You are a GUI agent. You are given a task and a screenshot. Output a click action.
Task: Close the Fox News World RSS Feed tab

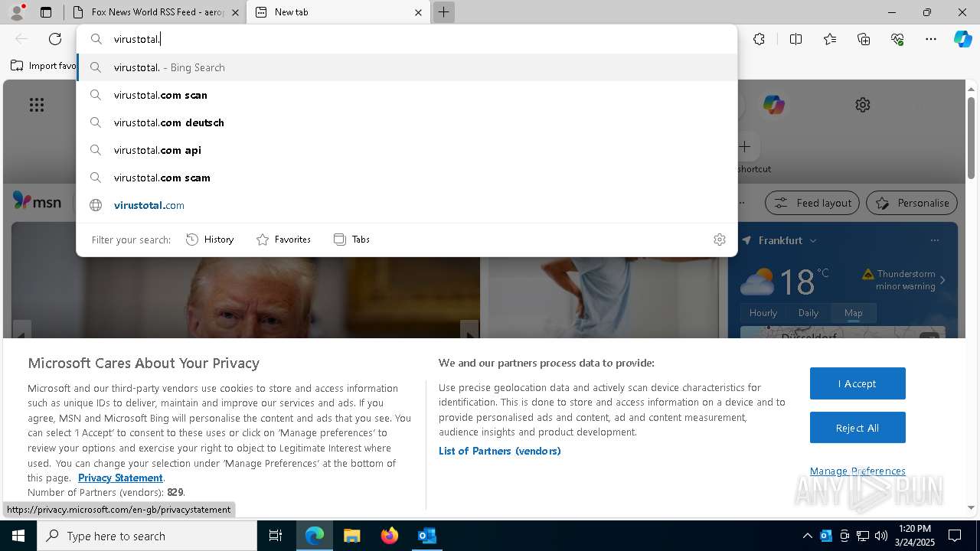point(235,12)
